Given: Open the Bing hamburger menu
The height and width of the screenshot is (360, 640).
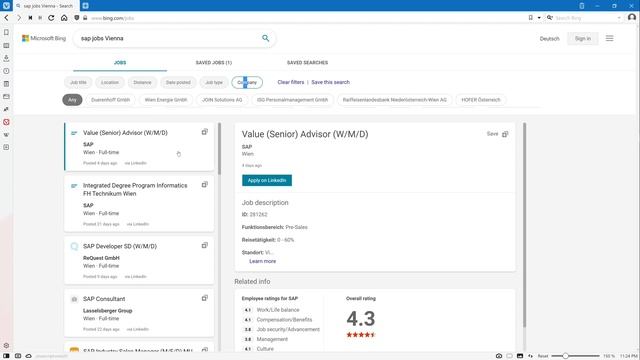Looking at the screenshot, I should click(609, 38).
